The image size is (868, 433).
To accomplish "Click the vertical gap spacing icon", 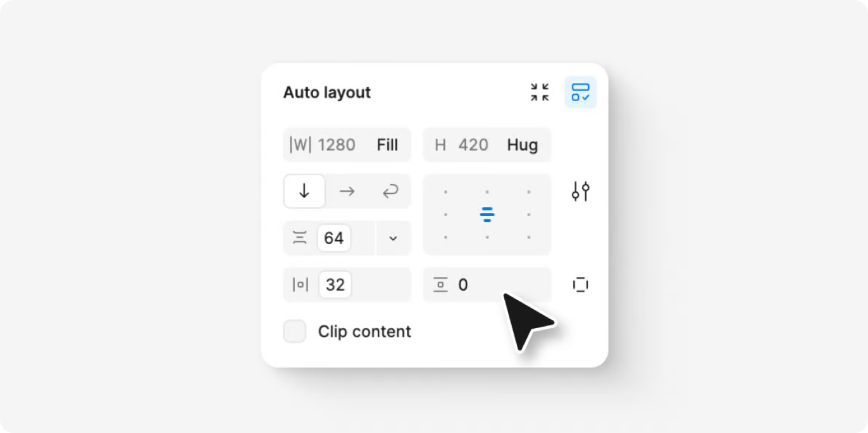I will click(300, 238).
